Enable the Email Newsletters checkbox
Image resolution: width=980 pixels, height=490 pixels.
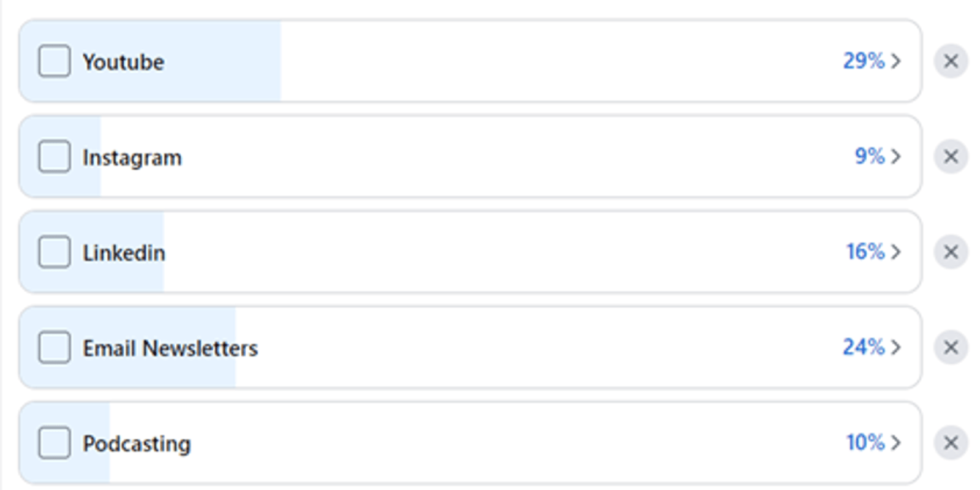(x=55, y=347)
